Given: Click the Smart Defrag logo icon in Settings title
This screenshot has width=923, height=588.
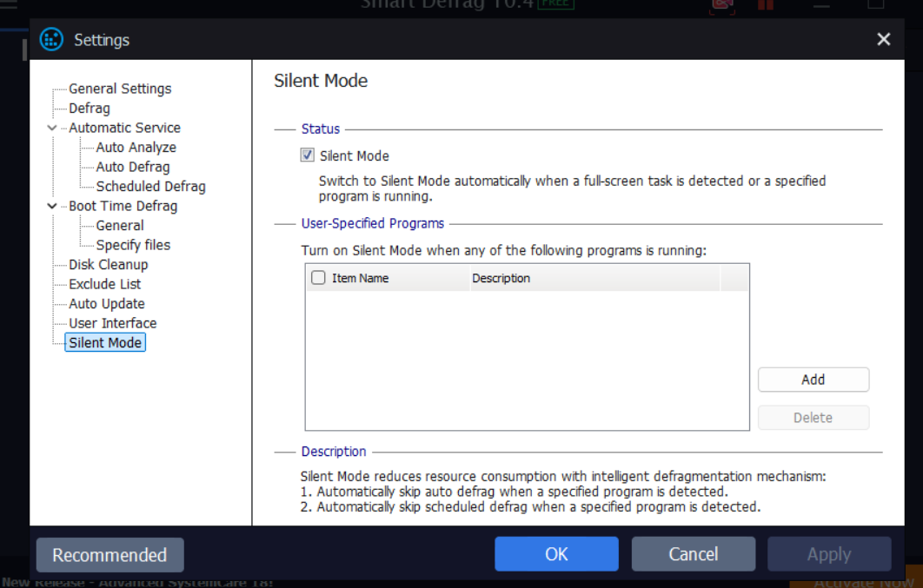Looking at the screenshot, I should 52,40.
